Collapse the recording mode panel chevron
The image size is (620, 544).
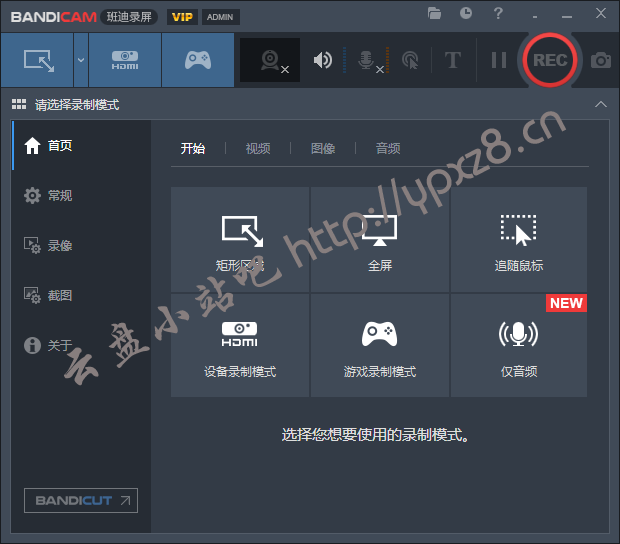[601, 104]
